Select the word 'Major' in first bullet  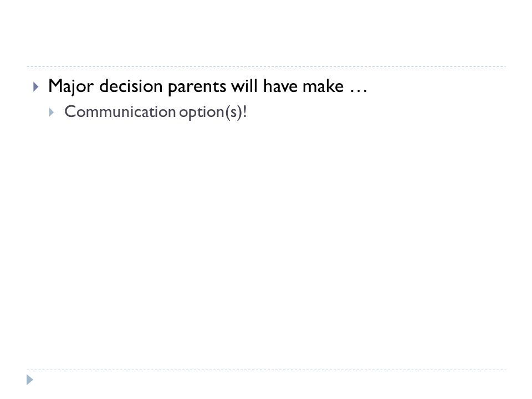click(x=71, y=86)
